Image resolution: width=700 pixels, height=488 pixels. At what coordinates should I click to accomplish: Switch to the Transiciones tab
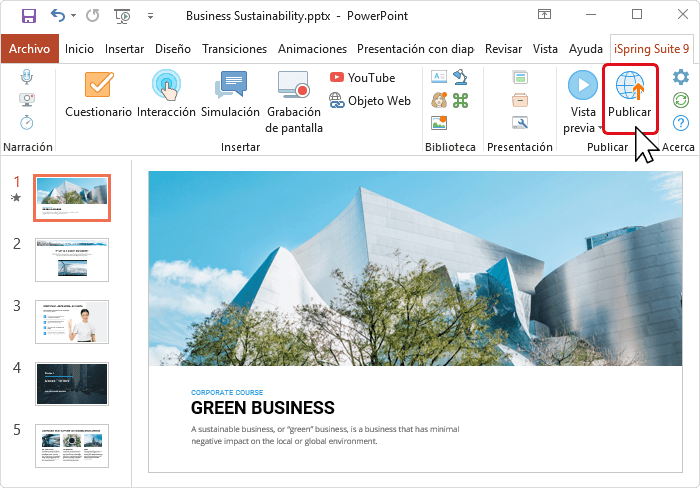(234, 49)
